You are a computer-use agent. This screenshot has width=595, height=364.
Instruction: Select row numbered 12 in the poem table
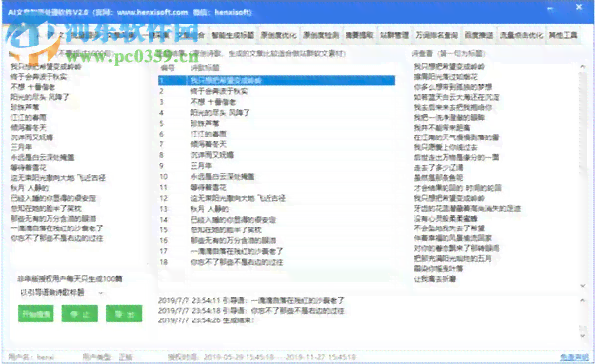click(x=276, y=198)
